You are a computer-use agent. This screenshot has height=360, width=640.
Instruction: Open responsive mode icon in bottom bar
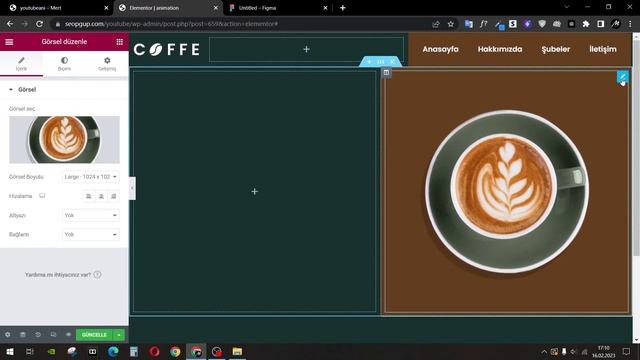53,335
